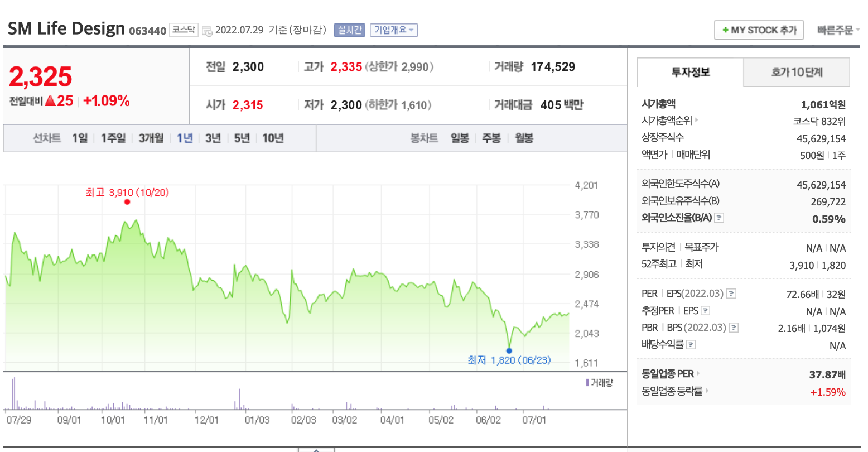The image size is (868, 452).
Task: Click the 거래량 value 174,529
Action: (x=553, y=67)
